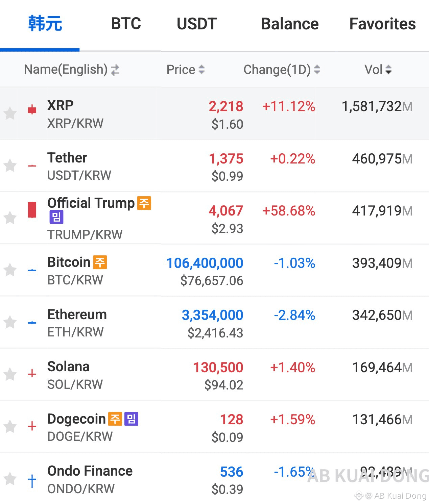Click the Ondo Finance blue candle icon
Viewport: 429px width, 504px height.
pyautogui.click(x=32, y=481)
